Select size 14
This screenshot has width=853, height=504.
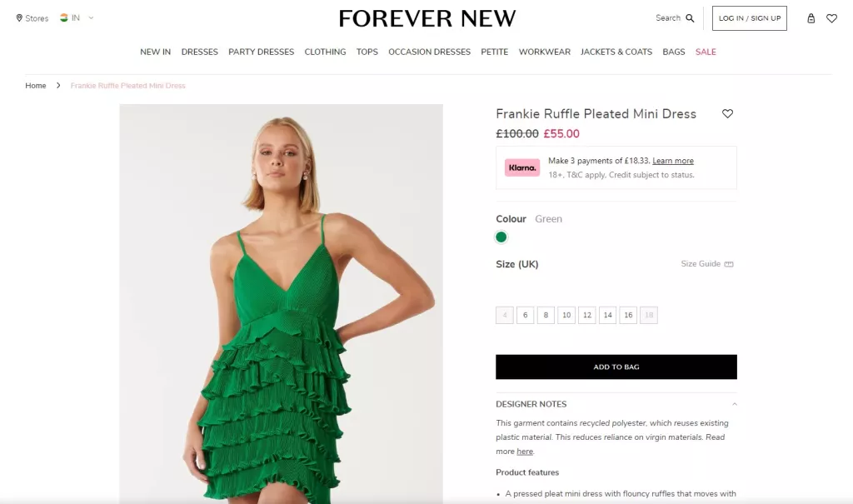tap(607, 315)
